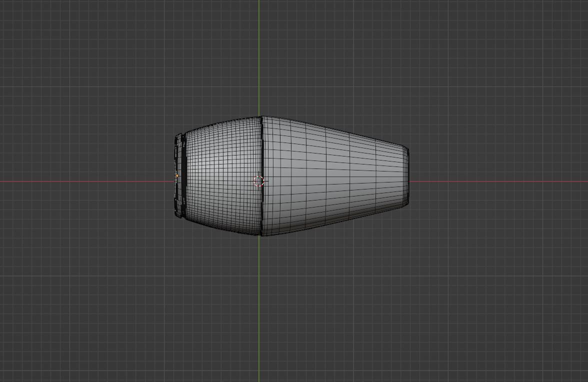This screenshot has height=382, width=588.
Task: Click the 3D cursor at the viewport center
Action: pyautogui.click(x=259, y=181)
